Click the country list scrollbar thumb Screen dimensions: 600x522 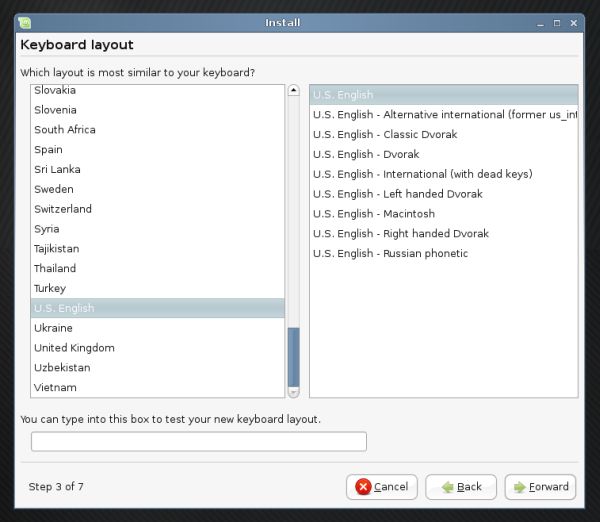click(x=293, y=357)
